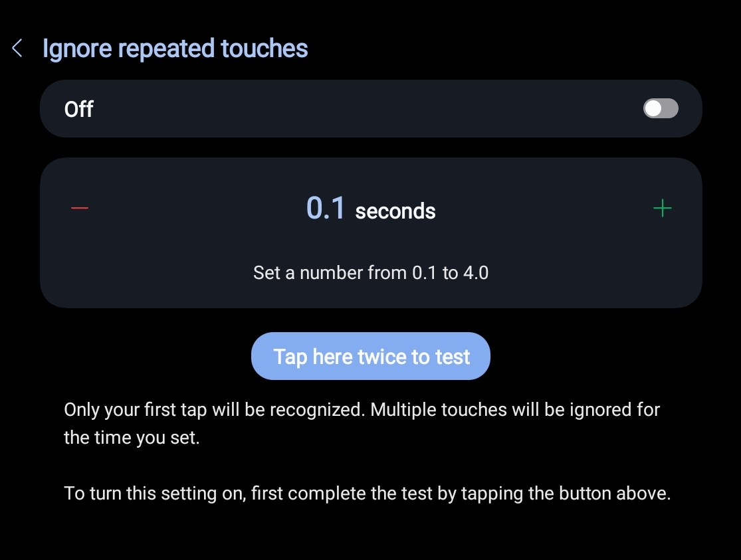Tap the plus symbol on the duration card
This screenshot has width=741, height=560.
(x=662, y=208)
